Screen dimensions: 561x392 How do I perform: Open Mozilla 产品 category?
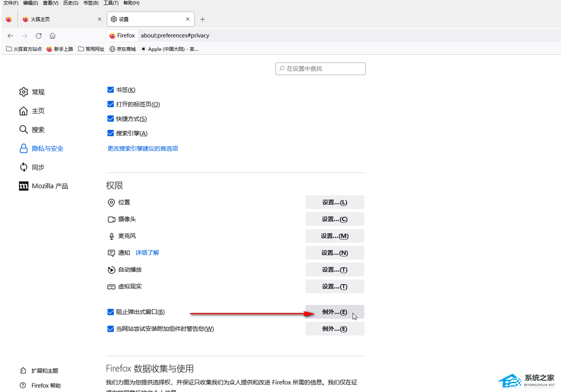(43, 186)
